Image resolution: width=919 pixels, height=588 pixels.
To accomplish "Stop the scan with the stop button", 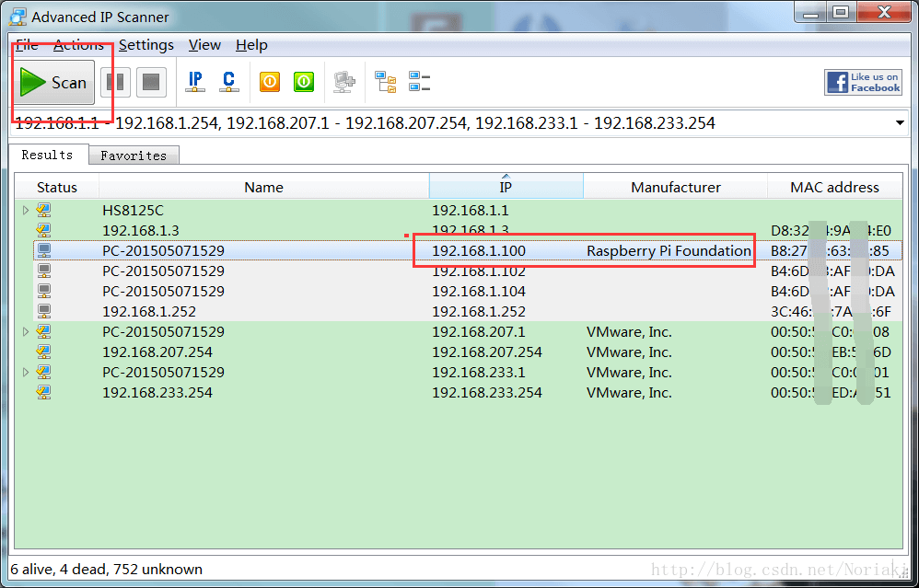I will tap(151, 82).
